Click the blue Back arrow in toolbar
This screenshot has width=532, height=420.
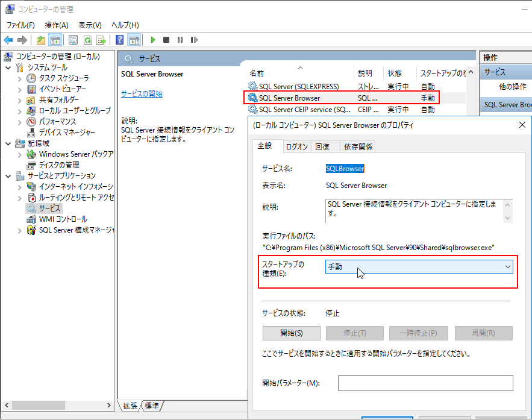[8, 40]
